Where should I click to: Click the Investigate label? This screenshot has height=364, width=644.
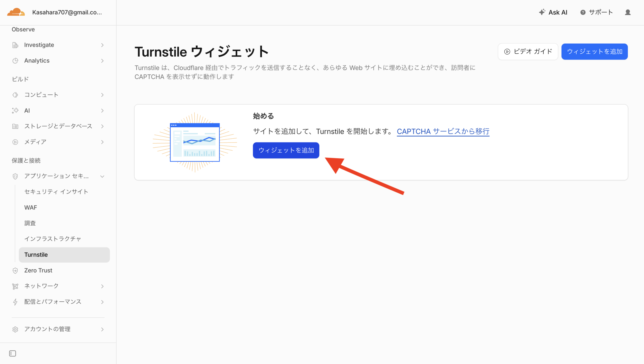(39, 45)
